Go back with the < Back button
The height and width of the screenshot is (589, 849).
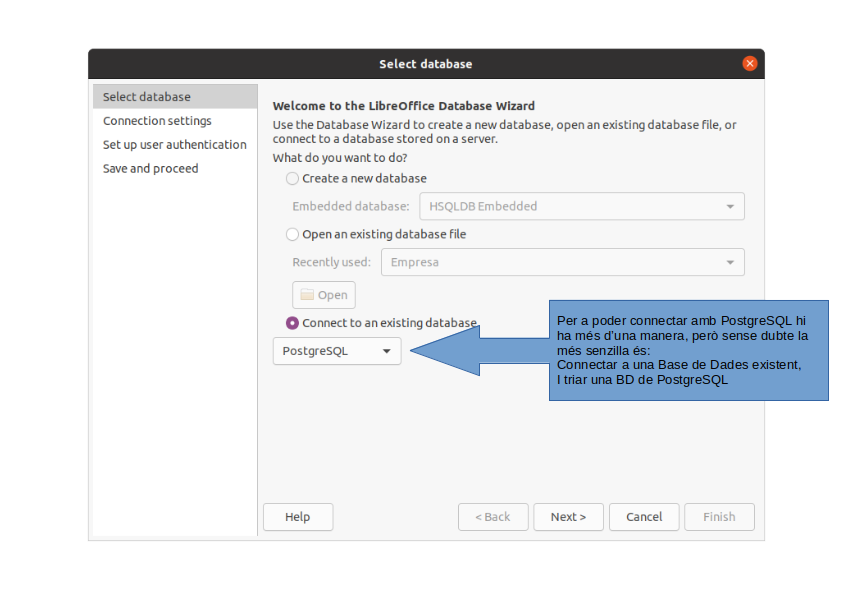(493, 517)
